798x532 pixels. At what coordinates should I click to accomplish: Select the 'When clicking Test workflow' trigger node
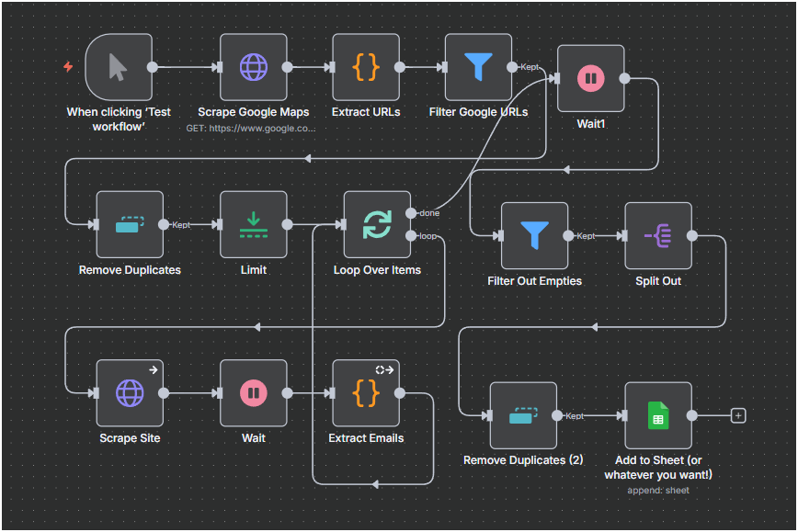click(x=119, y=67)
